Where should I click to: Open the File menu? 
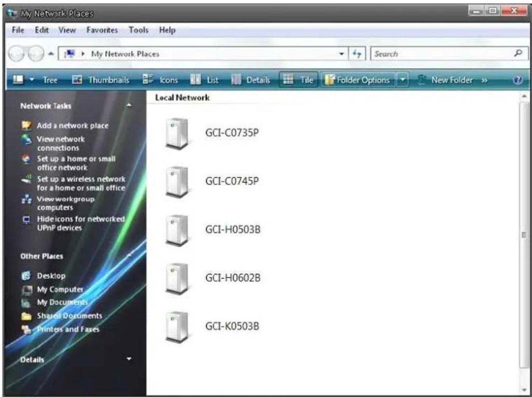coord(18,30)
